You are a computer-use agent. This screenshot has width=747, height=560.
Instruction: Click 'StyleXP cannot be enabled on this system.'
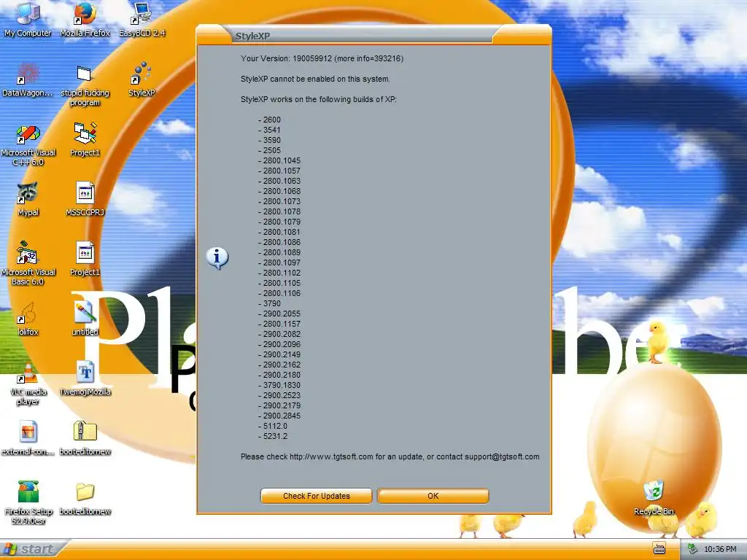315,79
